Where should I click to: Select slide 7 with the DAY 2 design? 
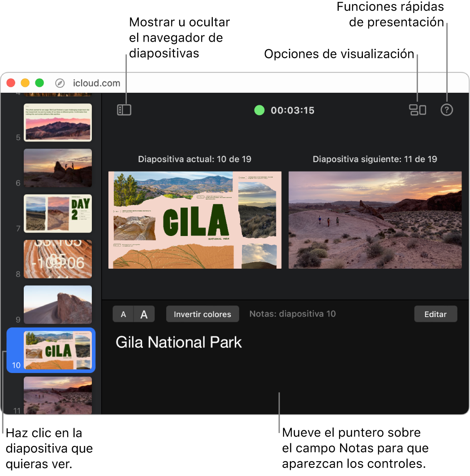click(57, 214)
